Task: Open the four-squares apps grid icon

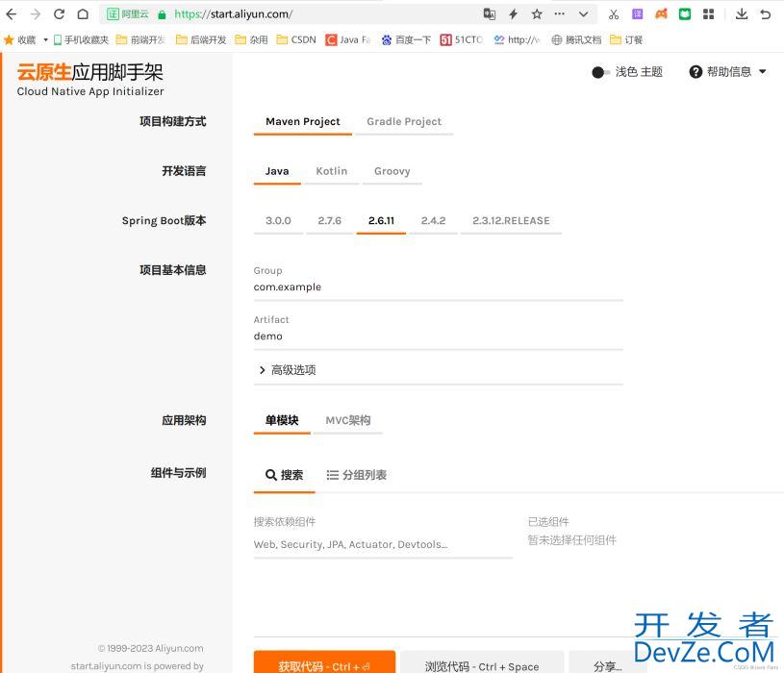Action: (709, 14)
